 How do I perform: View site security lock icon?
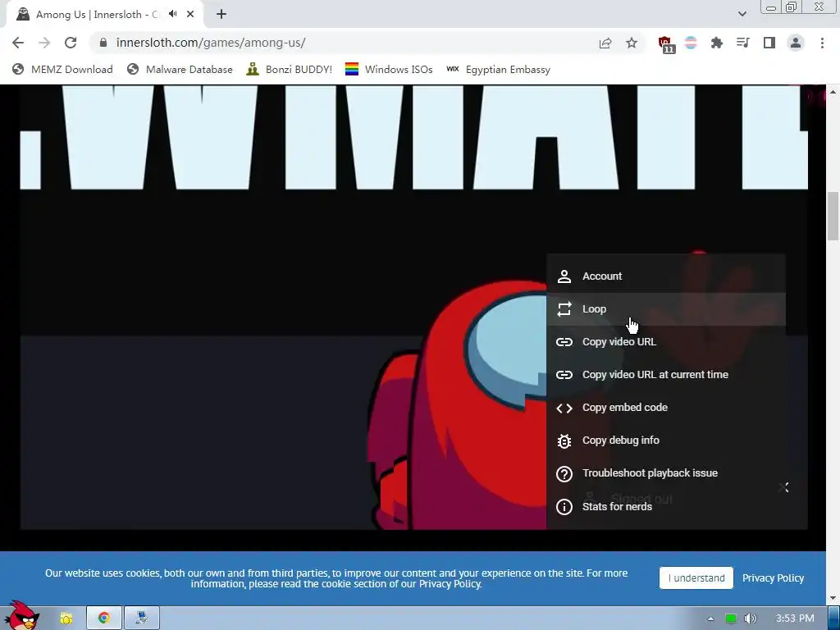pyautogui.click(x=103, y=43)
